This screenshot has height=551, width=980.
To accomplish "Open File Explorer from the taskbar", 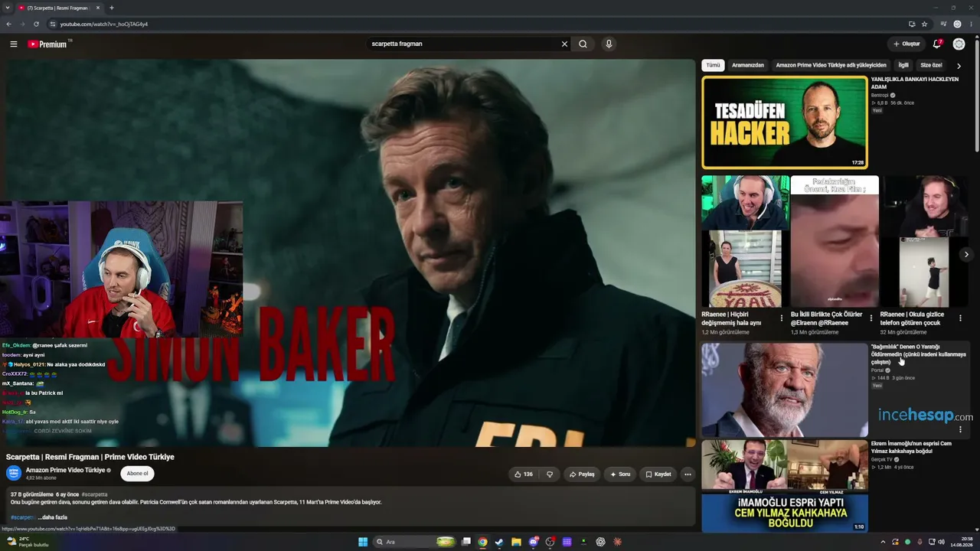I will 516,542.
